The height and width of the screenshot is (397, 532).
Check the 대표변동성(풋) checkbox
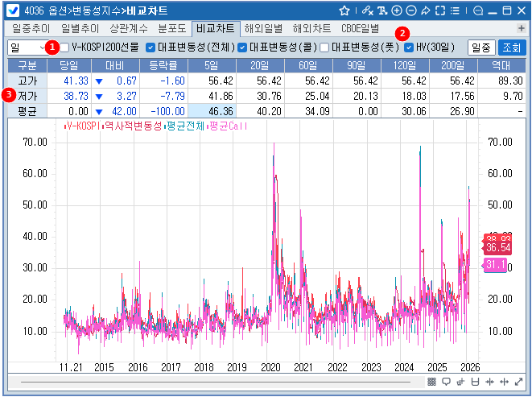(x=324, y=48)
